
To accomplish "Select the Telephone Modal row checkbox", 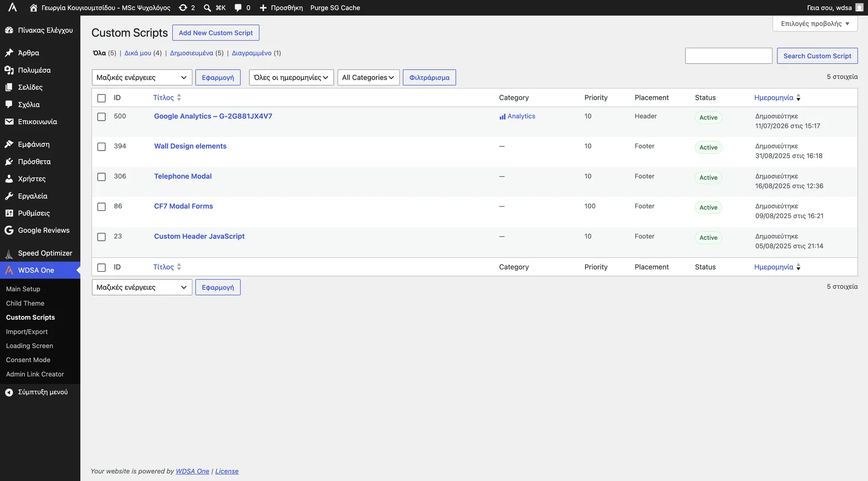I will coord(101,177).
